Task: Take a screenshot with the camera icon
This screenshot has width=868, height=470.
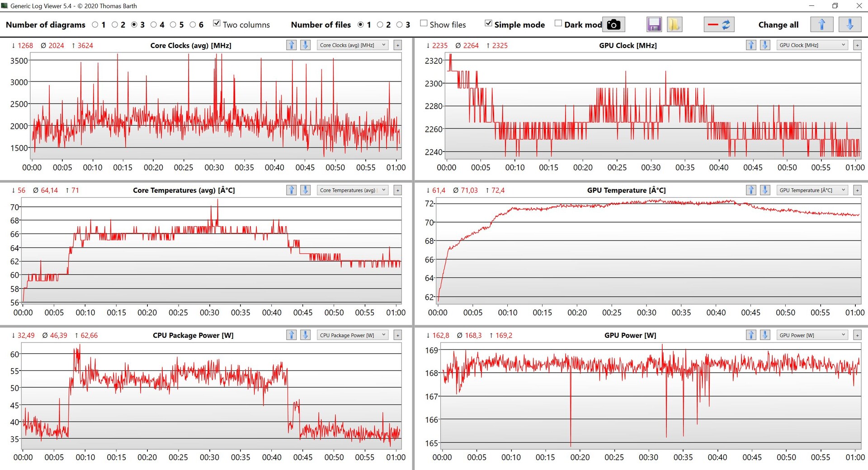Action: pos(613,24)
